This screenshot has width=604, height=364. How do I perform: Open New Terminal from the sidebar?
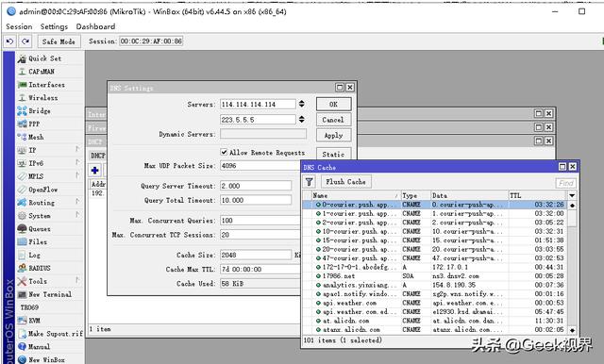tap(44, 294)
